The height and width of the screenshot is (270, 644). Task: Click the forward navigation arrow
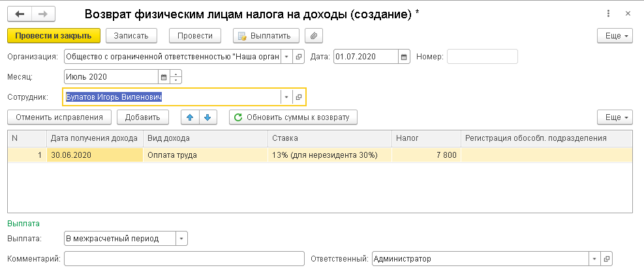pos(44,14)
